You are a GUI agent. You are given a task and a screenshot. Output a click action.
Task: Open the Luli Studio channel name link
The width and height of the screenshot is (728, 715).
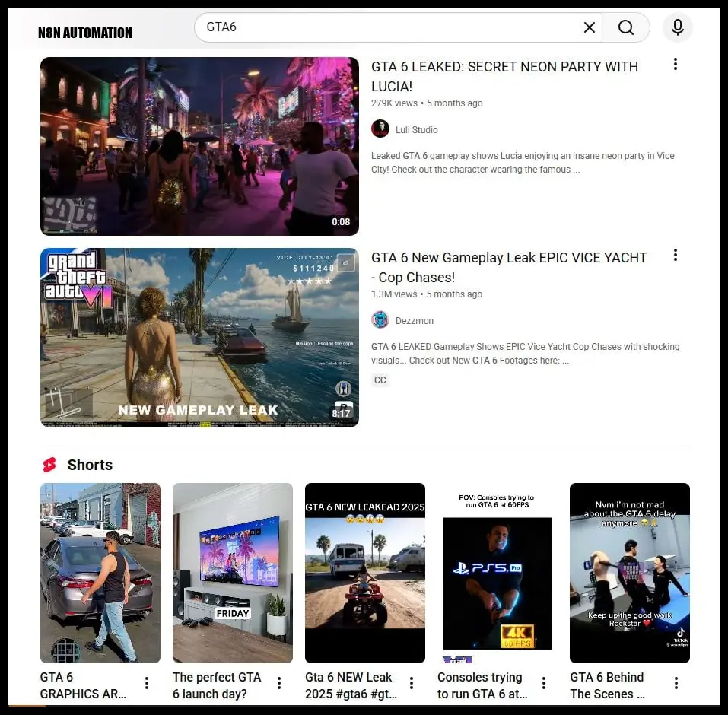pyautogui.click(x=416, y=130)
